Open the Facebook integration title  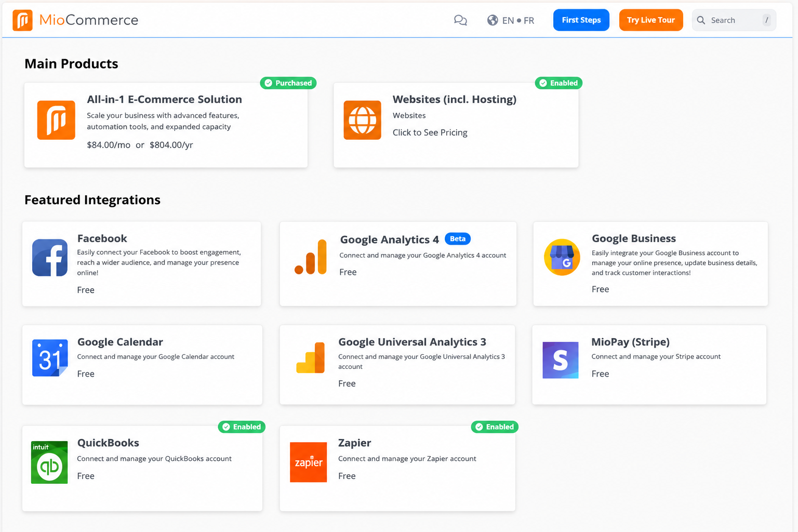point(102,238)
